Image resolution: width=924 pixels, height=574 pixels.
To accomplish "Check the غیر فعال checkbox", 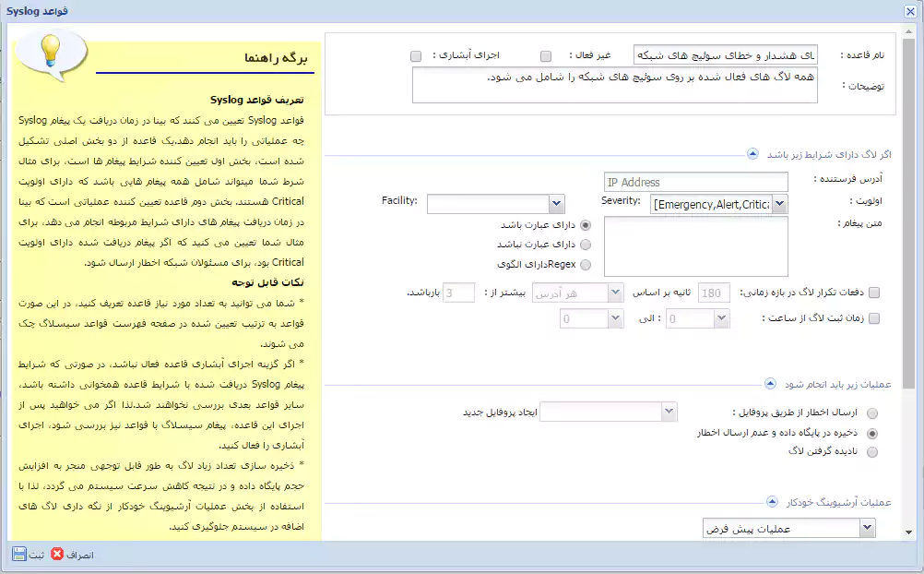I will (x=544, y=55).
